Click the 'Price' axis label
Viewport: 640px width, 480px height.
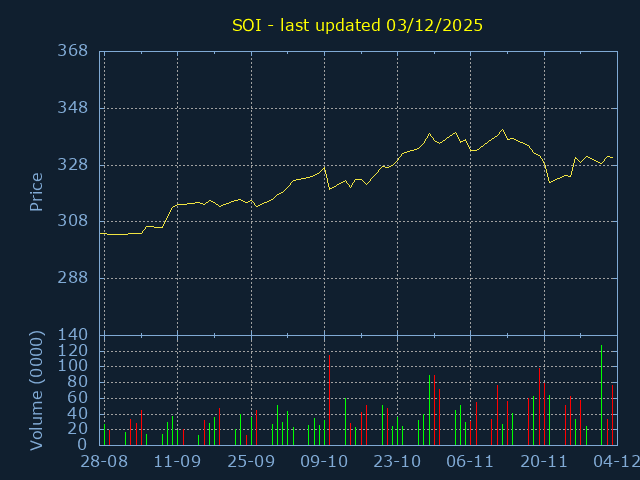pyautogui.click(x=36, y=192)
